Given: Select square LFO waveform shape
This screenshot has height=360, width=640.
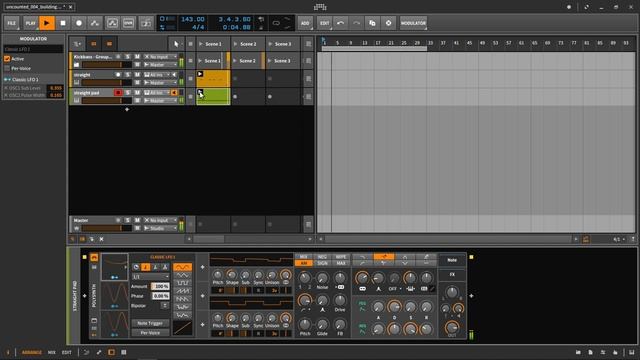Looking at the screenshot, I should click(x=182, y=283).
